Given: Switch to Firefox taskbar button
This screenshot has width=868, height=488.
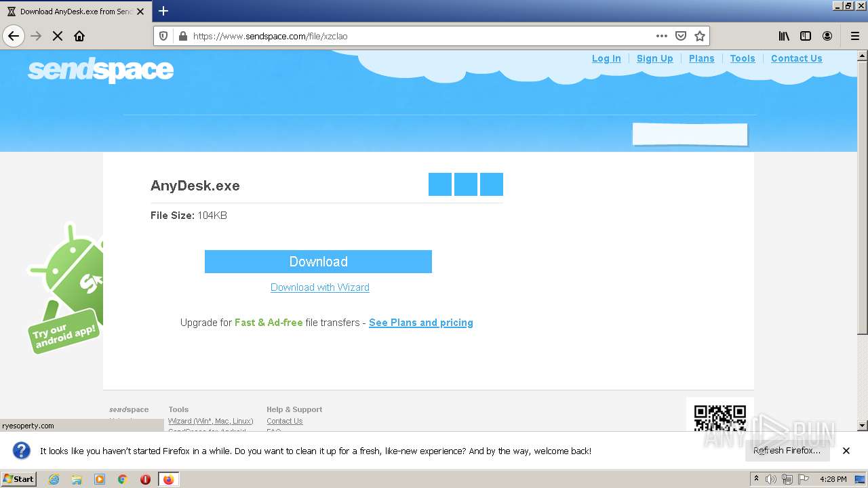Looking at the screenshot, I should (x=168, y=479).
